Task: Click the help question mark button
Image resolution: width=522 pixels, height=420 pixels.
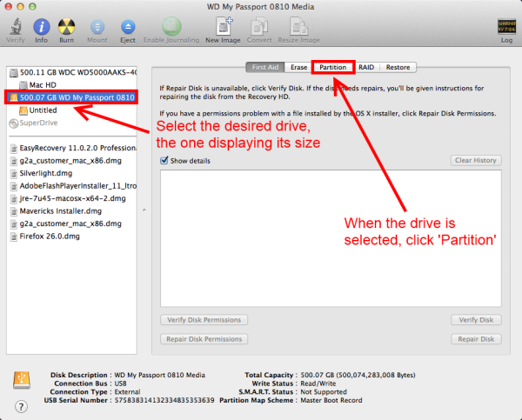Action: [x=21, y=406]
